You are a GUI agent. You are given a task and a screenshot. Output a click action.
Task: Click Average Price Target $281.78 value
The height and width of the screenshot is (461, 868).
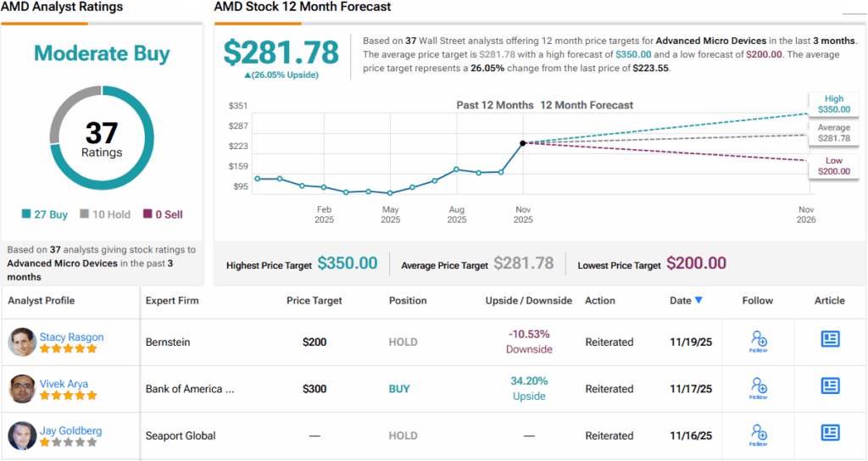point(524,263)
